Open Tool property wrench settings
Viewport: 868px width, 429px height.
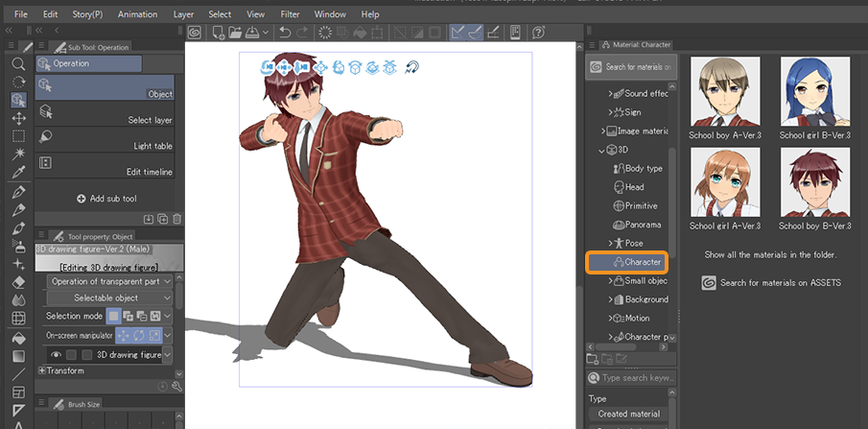pos(177,387)
